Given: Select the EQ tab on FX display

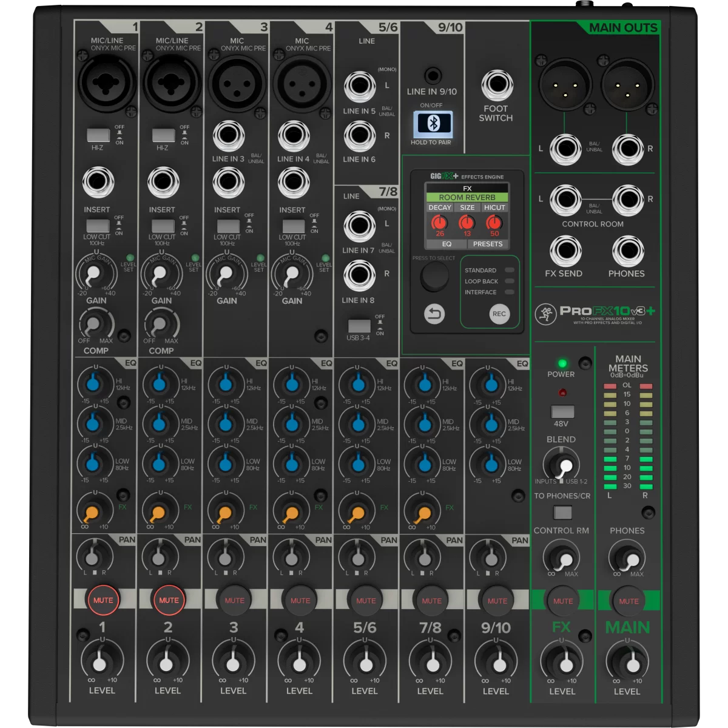Looking at the screenshot, I should pos(447,244).
